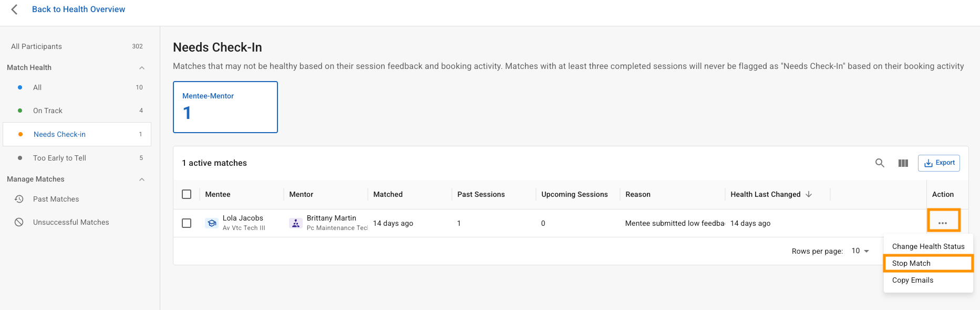The width and height of the screenshot is (980, 310).
Task: Sort by Health Last Changed arrow
Action: [x=809, y=194]
